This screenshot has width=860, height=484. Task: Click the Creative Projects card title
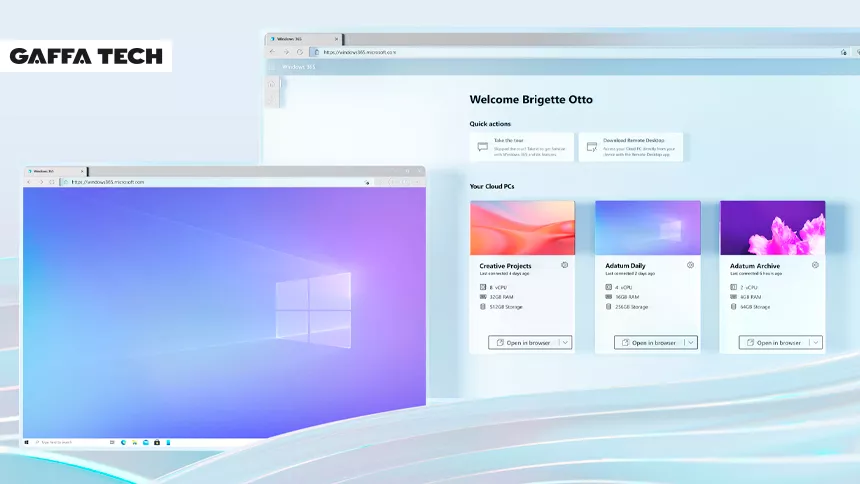pyautogui.click(x=505, y=266)
